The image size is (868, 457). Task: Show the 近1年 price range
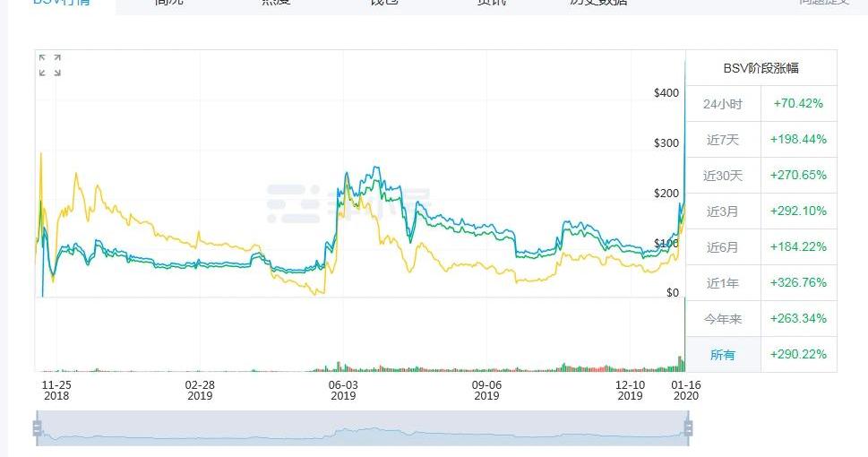pyautogui.click(x=722, y=283)
